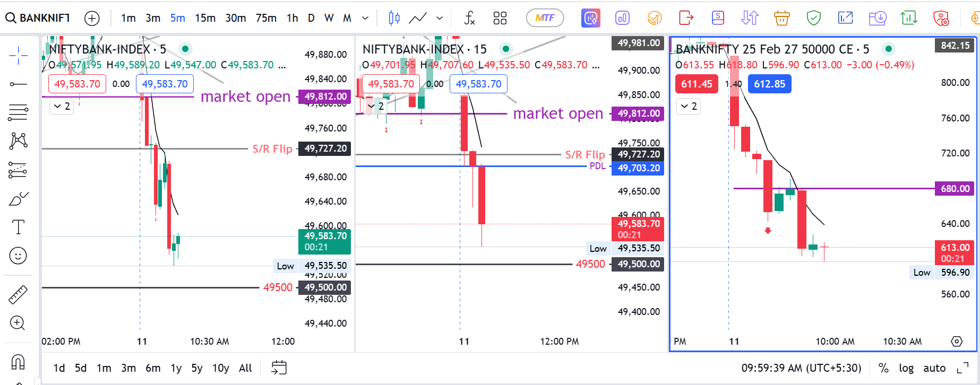Click the red shield settings icon
Viewport: 980px width, 385px height.
pyautogui.click(x=941, y=18)
